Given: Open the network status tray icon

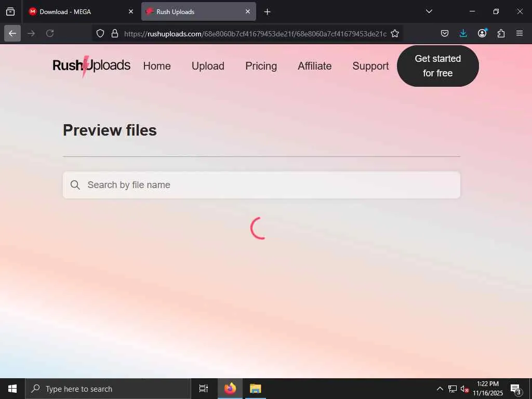Looking at the screenshot, I should (453, 389).
